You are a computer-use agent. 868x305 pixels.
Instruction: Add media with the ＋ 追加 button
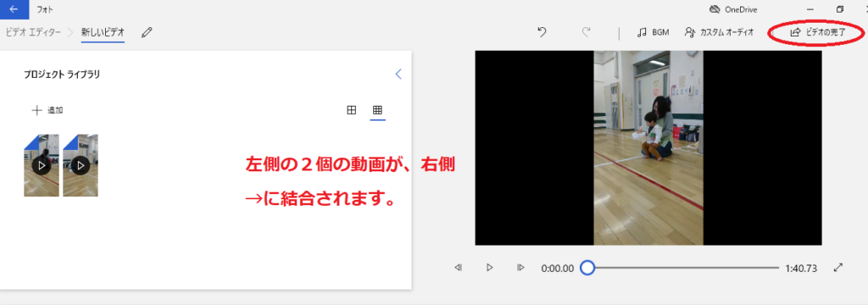click(x=47, y=110)
